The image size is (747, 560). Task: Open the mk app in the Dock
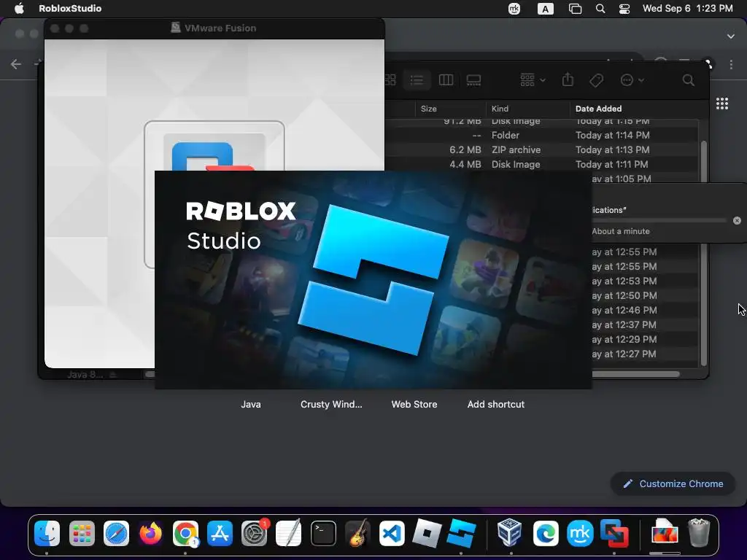point(580,533)
